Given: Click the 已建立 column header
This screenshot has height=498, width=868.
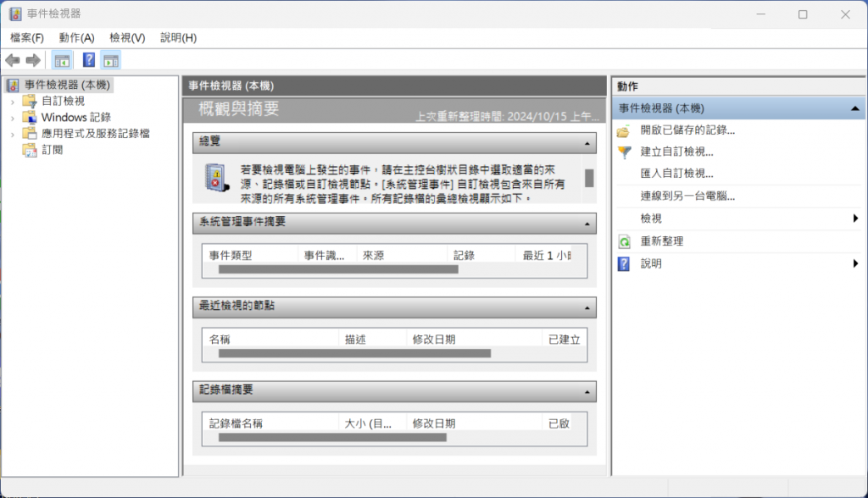Looking at the screenshot, I should 564,339.
